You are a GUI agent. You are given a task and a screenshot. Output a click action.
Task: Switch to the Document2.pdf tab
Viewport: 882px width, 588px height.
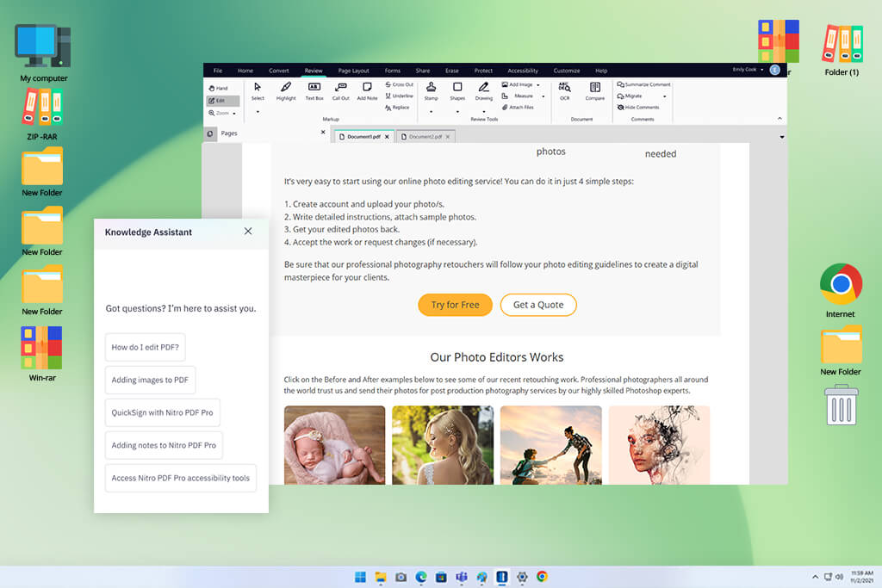[x=425, y=137]
